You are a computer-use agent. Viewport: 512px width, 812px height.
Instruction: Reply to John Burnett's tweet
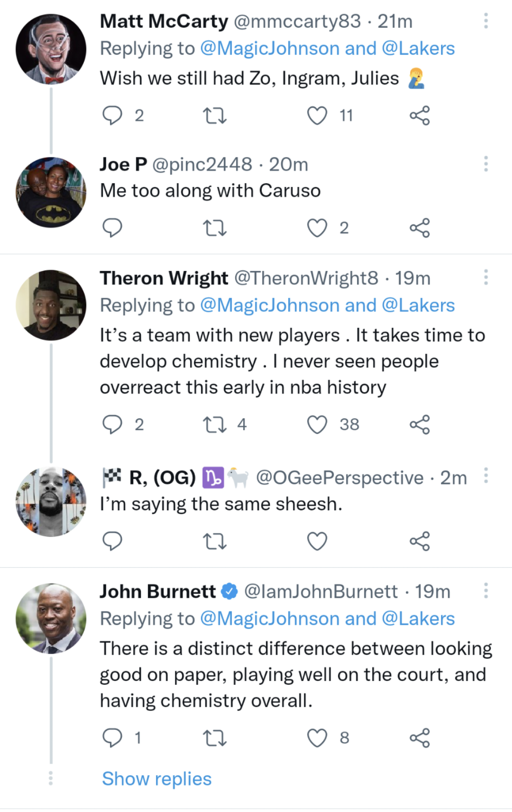tap(113, 737)
